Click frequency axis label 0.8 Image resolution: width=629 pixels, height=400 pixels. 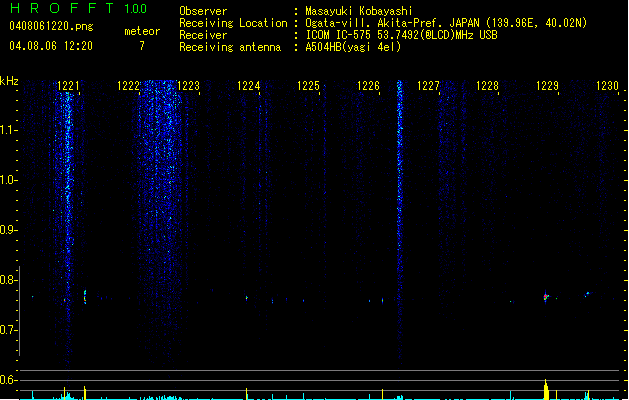click(x=8, y=280)
